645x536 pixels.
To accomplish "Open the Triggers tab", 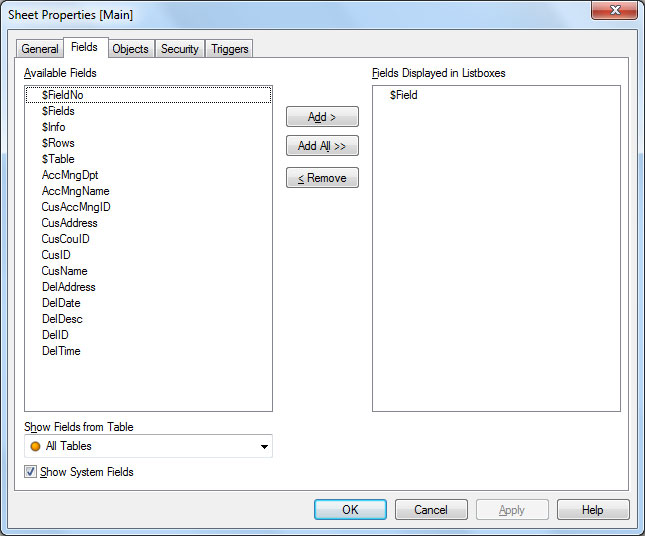I will (x=230, y=49).
